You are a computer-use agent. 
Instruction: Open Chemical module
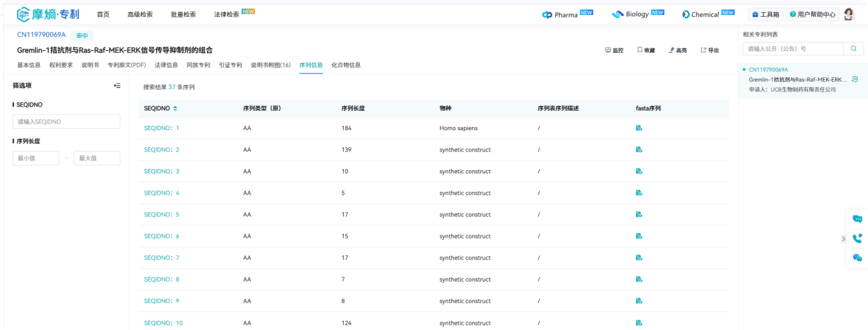click(x=708, y=14)
